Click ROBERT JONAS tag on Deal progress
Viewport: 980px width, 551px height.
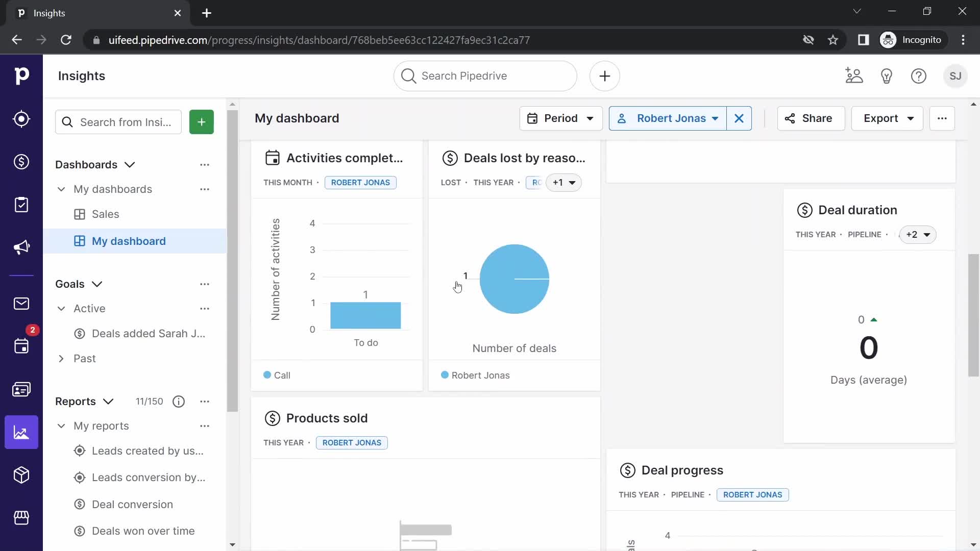(x=752, y=495)
